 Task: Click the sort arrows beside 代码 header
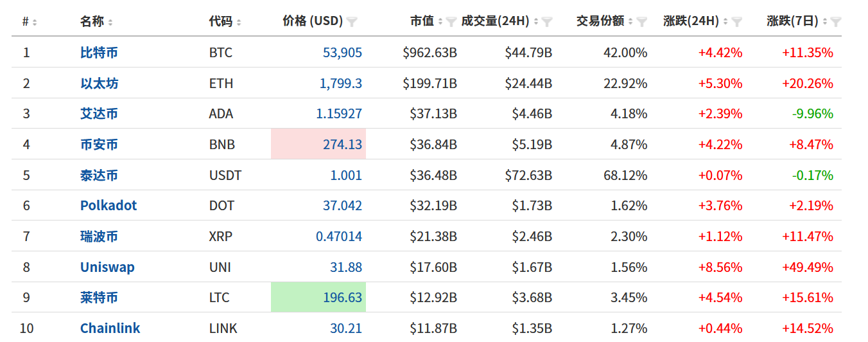239,22
